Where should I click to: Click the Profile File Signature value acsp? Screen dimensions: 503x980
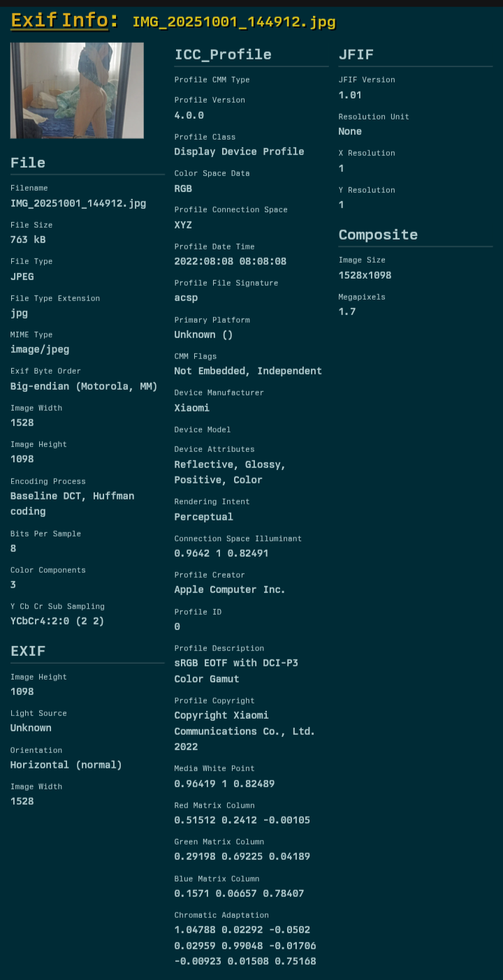[186, 298]
